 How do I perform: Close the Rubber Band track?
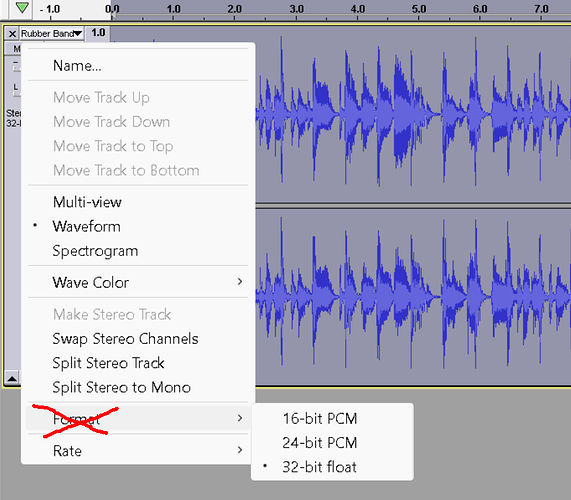(x=12, y=34)
